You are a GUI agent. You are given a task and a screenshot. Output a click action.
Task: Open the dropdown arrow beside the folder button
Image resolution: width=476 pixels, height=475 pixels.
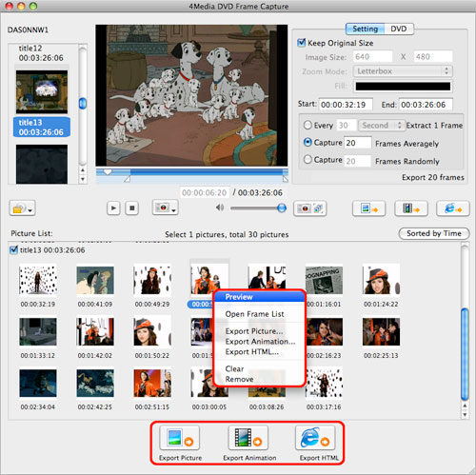pyautogui.click(x=30, y=210)
